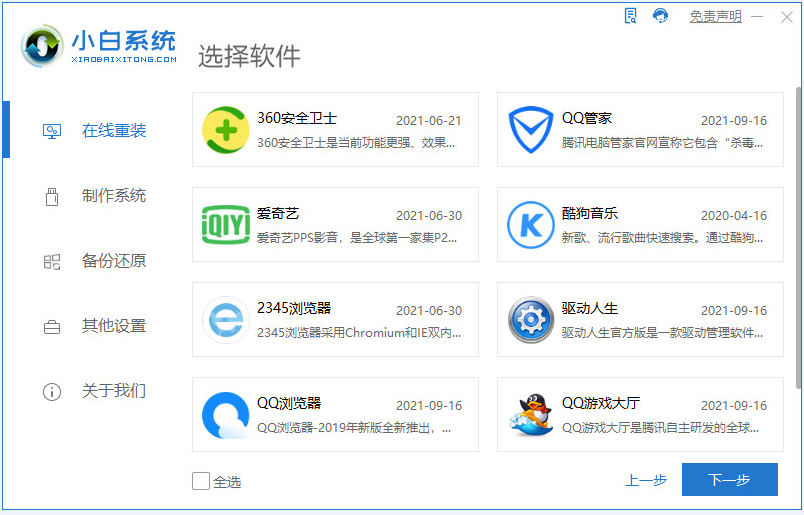804x515 pixels.
Task: Click the 驱动人生 gear icon
Action: tap(531, 320)
